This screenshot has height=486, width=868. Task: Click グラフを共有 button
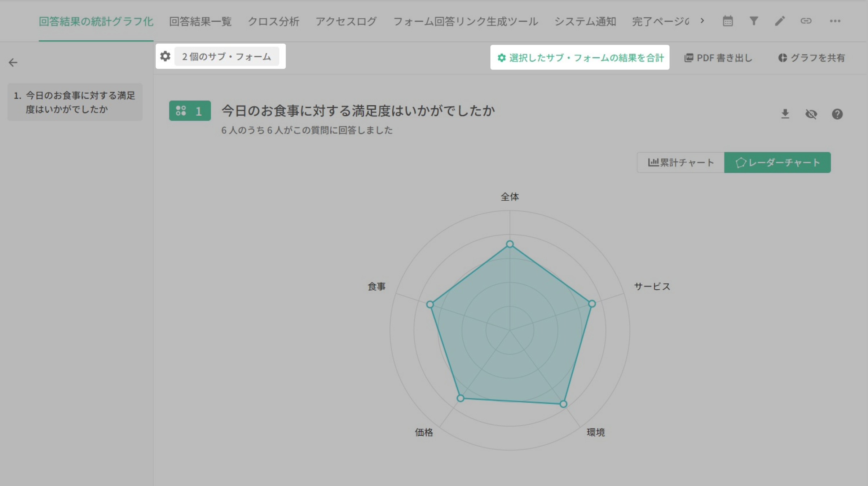coord(811,58)
